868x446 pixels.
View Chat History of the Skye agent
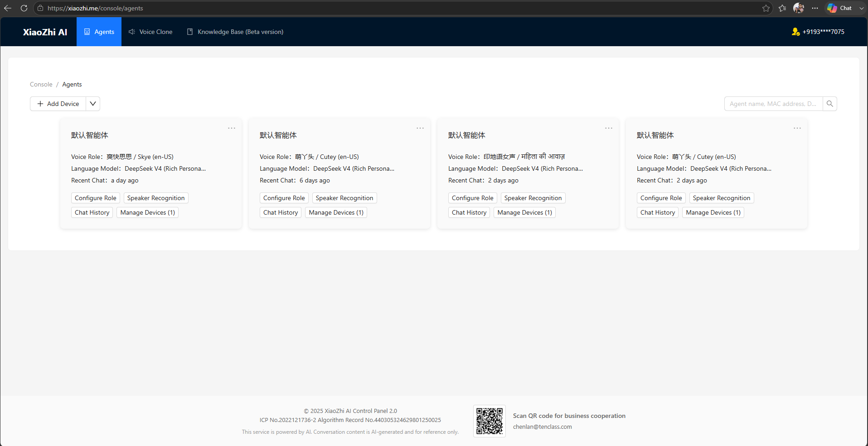92,212
